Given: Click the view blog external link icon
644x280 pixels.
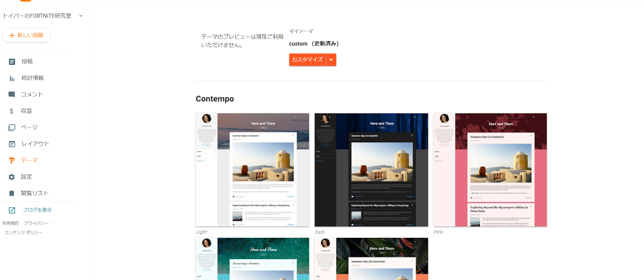Looking at the screenshot, I should [x=12, y=210].
